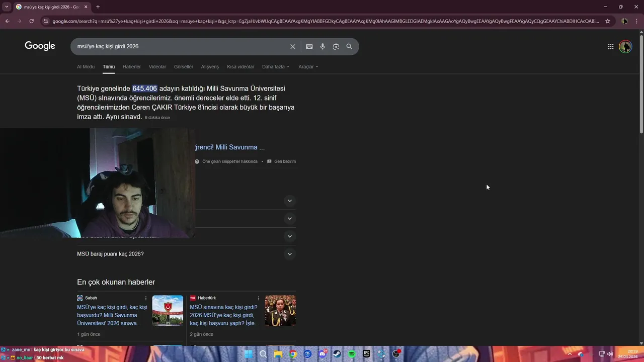Switch to Videolar tab
This screenshot has height=362, width=644.
tap(157, 67)
